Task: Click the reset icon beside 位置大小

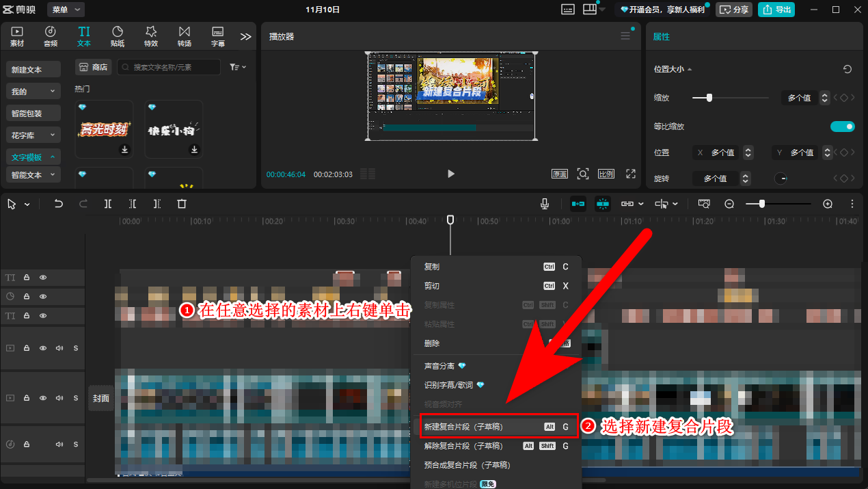Action: point(847,69)
